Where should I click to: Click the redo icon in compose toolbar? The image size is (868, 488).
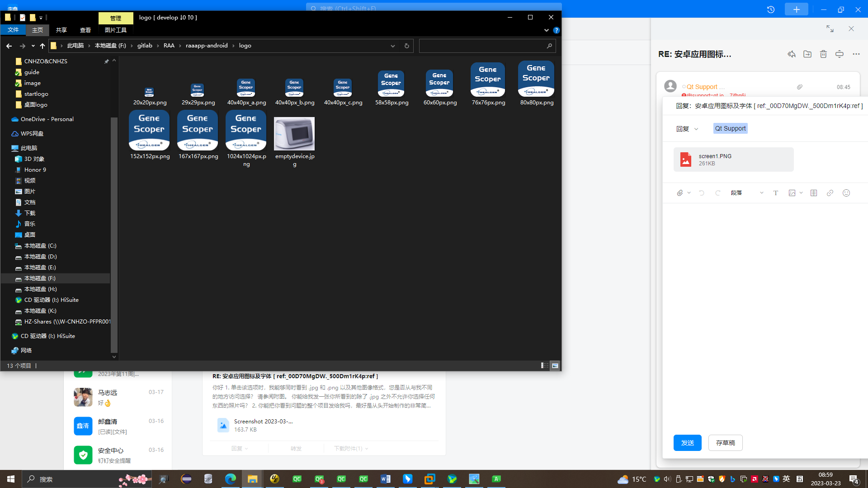(x=717, y=193)
